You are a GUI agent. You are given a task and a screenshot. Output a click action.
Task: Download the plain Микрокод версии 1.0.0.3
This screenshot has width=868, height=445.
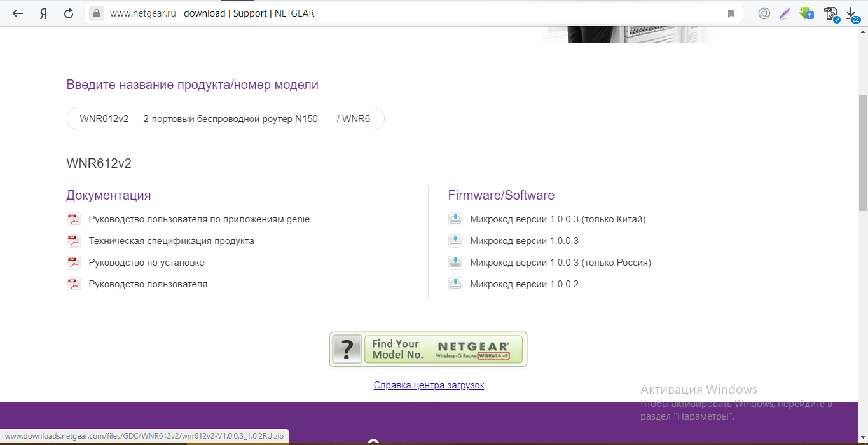tap(524, 241)
